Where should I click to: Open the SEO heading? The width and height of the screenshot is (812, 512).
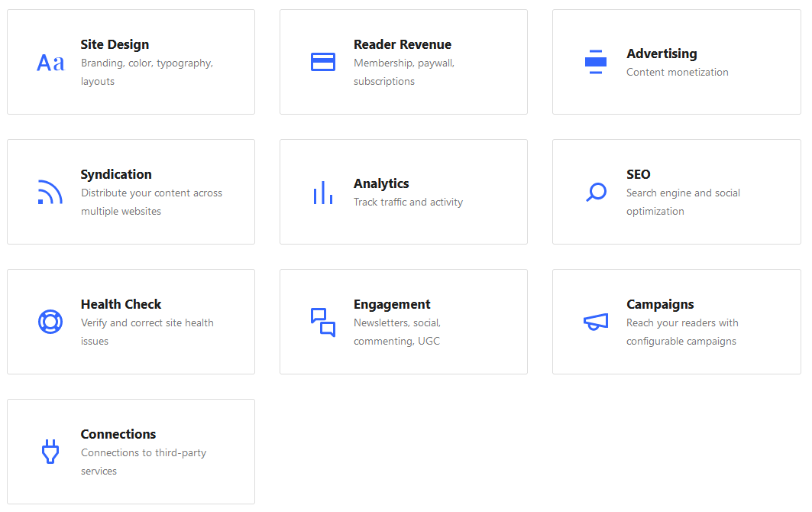638,175
